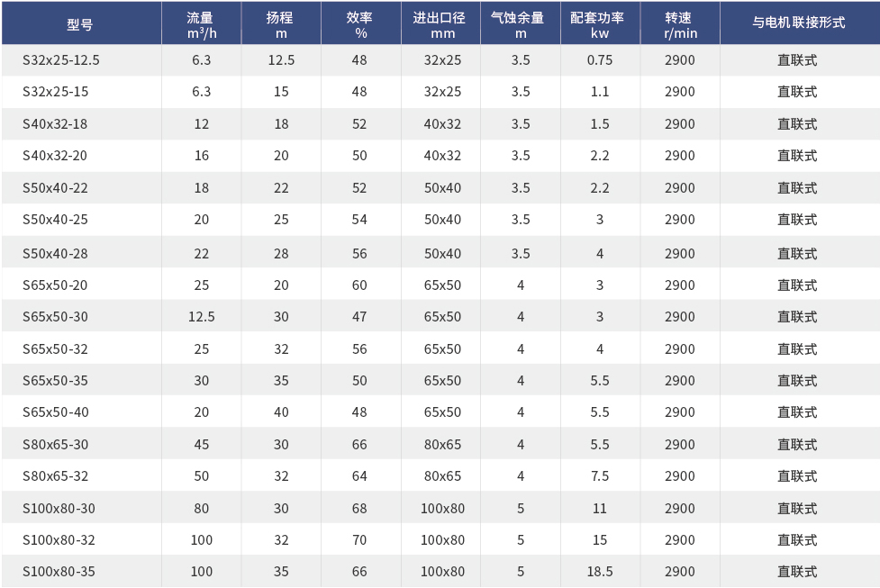Click the 效率 % column header
The height and width of the screenshot is (588, 880).
click(x=360, y=24)
